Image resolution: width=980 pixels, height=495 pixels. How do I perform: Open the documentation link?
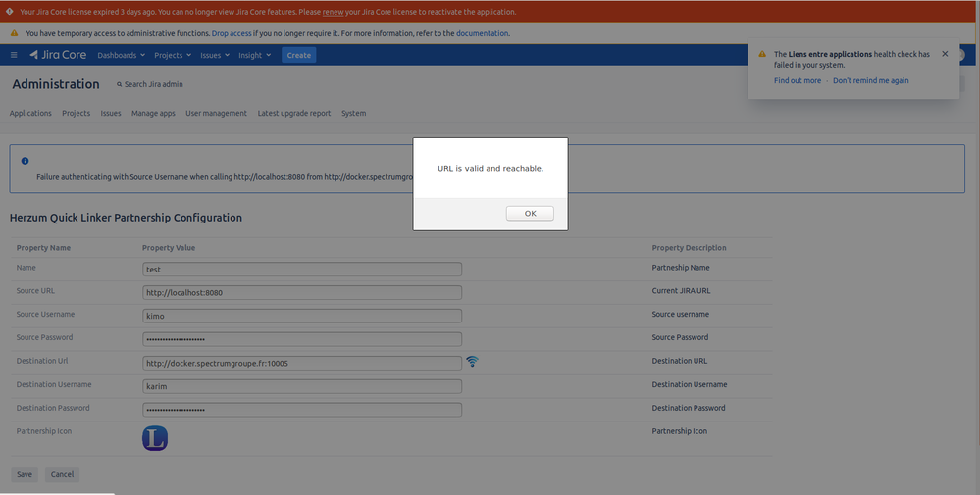pyautogui.click(x=482, y=33)
